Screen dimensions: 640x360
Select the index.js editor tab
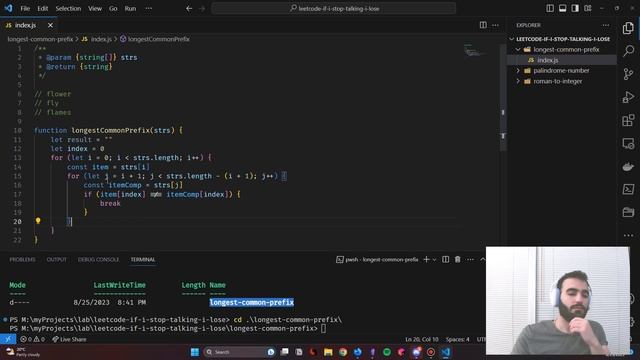pos(25,25)
